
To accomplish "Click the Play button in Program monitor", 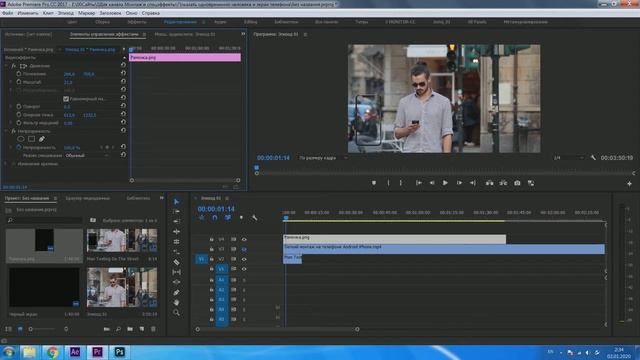I will point(445,183).
